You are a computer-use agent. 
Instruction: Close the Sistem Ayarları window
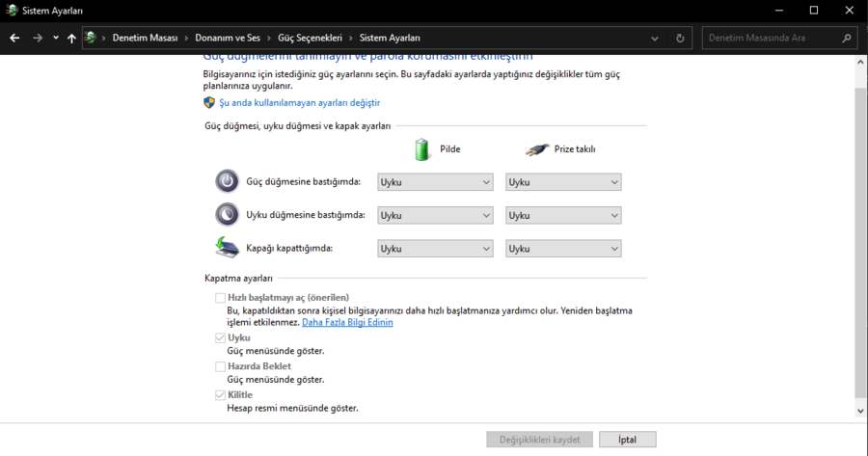849,11
